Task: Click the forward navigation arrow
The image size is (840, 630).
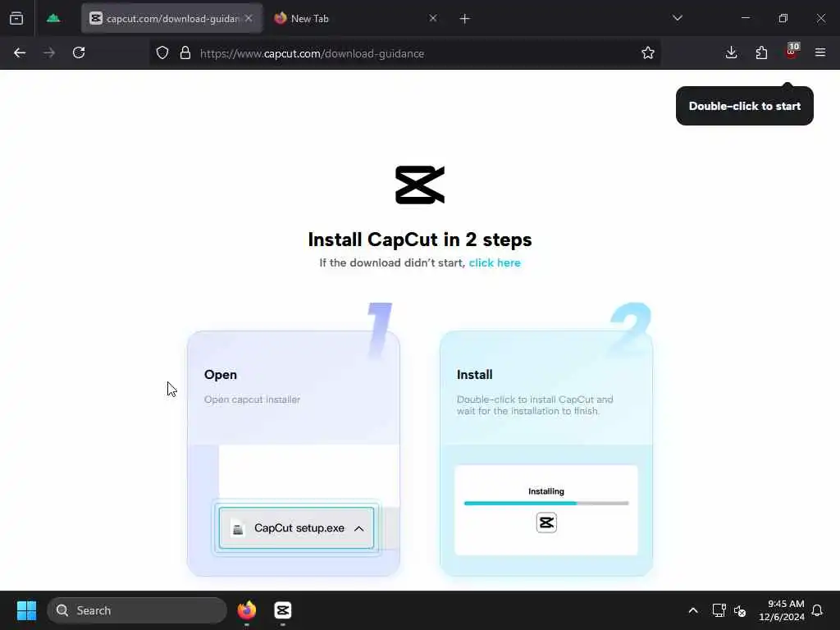Action: pyautogui.click(x=49, y=53)
